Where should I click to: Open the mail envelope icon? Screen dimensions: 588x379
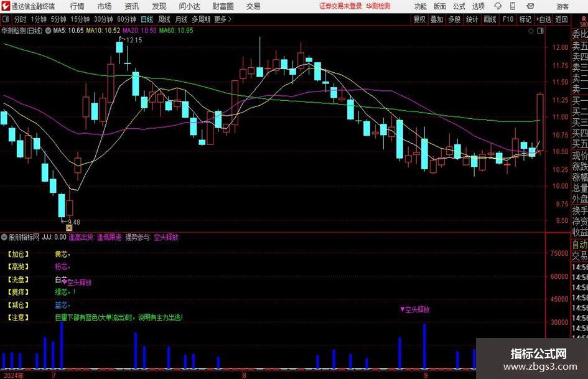click(x=530, y=6)
